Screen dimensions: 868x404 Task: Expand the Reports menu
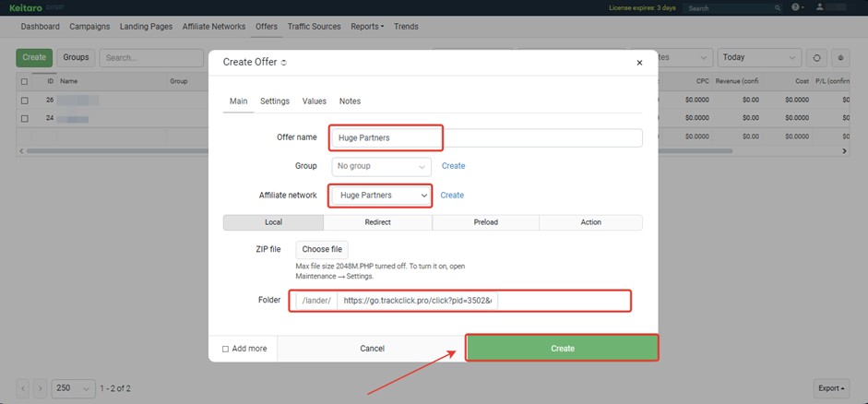point(367,27)
